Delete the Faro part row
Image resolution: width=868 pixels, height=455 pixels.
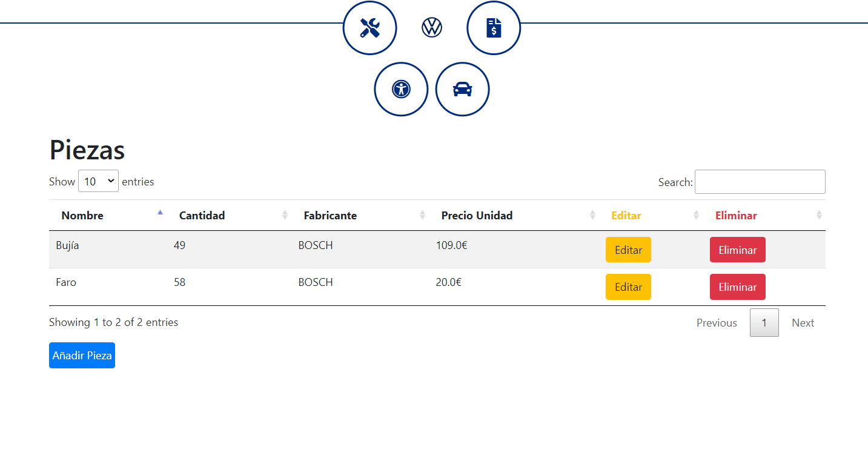pyautogui.click(x=737, y=287)
